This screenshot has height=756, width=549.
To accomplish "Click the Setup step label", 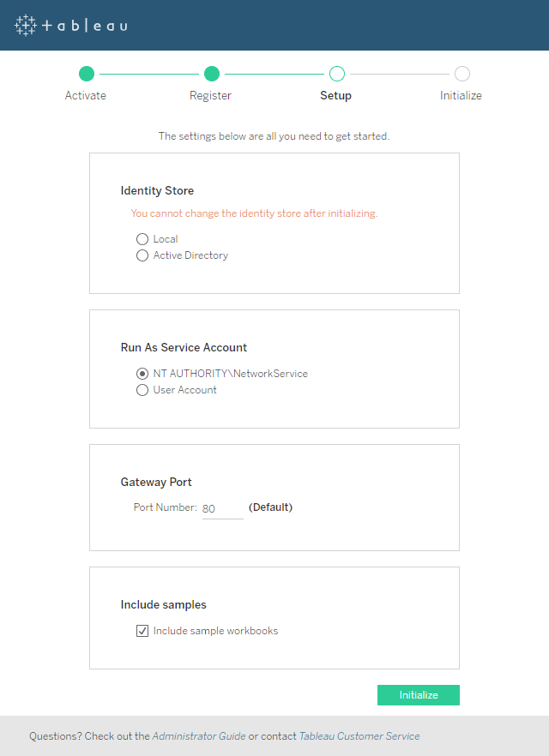I will pos(335,95).
